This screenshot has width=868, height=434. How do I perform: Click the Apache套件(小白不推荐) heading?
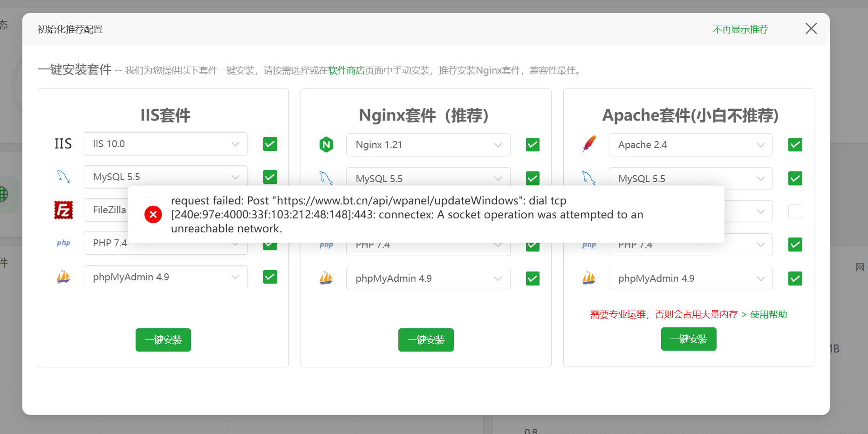[x=690, y=115]
